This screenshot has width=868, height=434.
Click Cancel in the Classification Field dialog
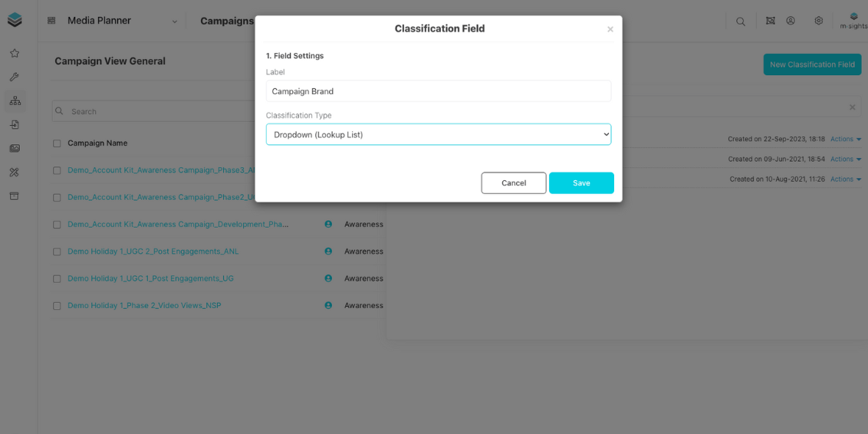[513, 183]
